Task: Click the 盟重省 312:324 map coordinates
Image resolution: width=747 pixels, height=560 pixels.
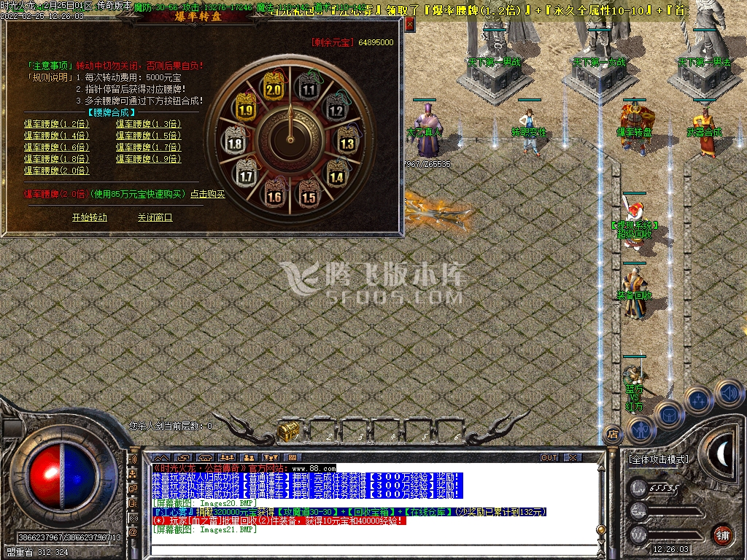Action: tap(38, 553)
